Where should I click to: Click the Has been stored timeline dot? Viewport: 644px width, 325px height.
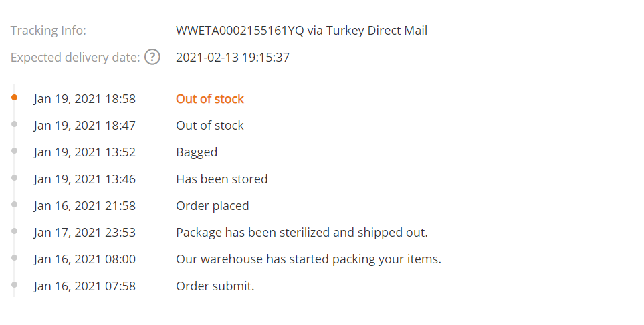14,177
